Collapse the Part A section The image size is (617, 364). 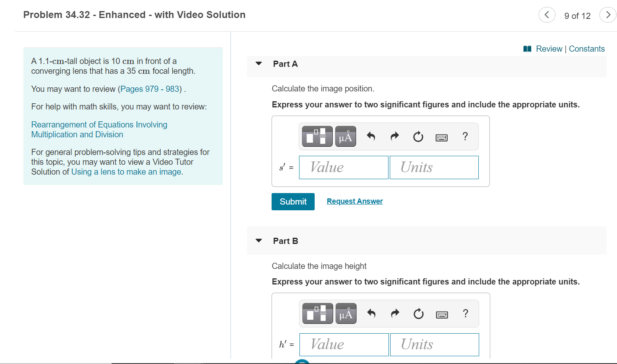[258, 64]
